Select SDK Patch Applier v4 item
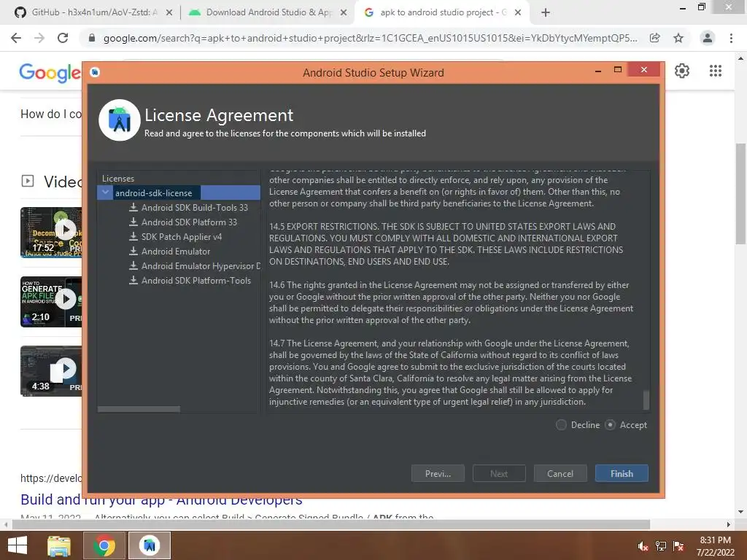Screen dimensions: 747x560 [182, 237]
